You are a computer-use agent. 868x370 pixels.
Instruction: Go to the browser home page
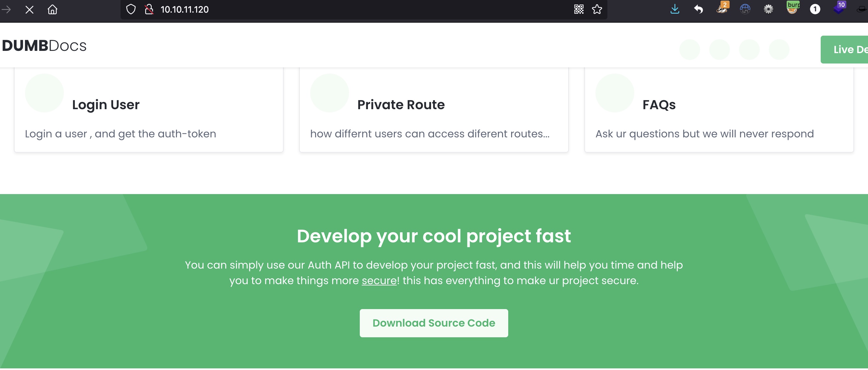(x=52, y=9)
